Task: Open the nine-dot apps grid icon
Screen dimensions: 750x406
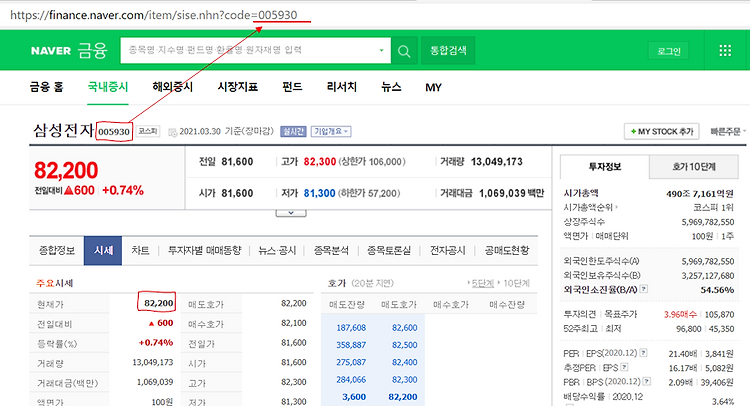Action: pyautogui.click(x=725, y=51)
